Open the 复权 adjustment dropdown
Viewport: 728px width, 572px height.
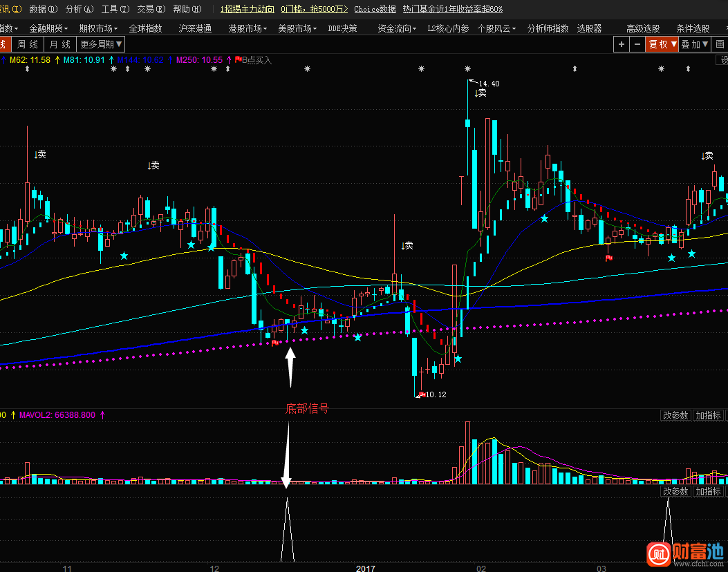[662, 44]
